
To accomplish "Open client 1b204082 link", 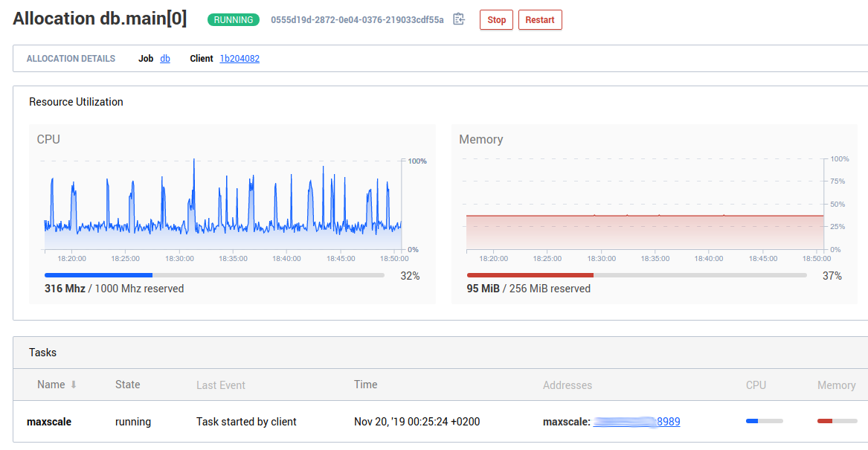I will pyautogui.click(x=239, y=59).
